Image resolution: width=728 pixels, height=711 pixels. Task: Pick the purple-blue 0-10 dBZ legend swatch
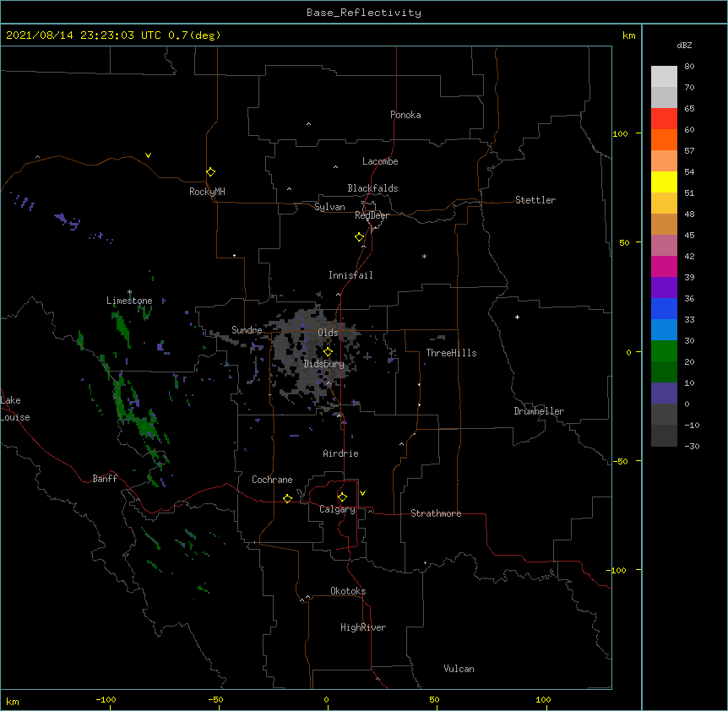tap(664, 393)
